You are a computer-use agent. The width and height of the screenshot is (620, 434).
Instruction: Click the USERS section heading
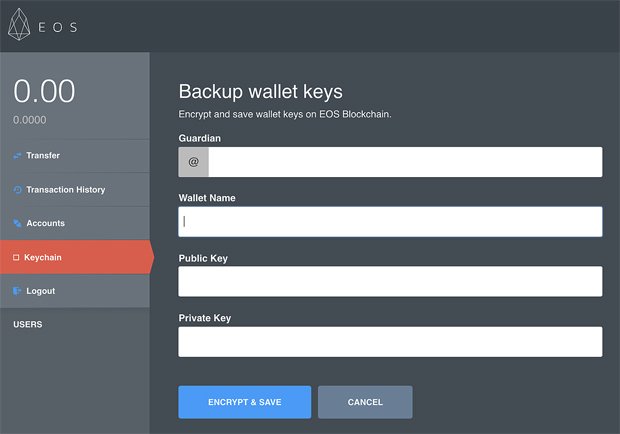[x=28, y=325]
